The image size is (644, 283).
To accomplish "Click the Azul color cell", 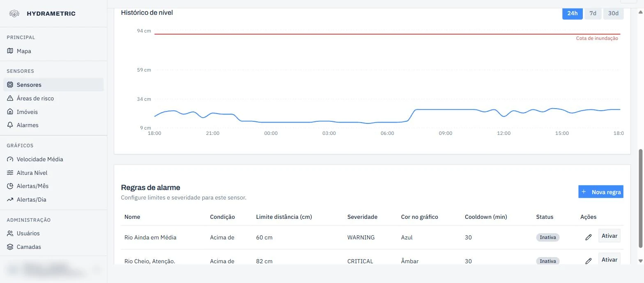I will point(407,237).
